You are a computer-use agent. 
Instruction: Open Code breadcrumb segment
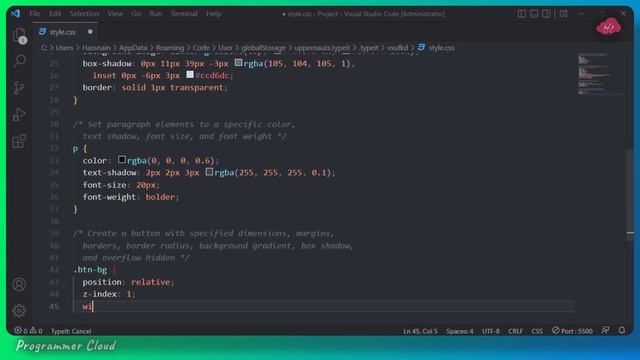pos(201,48)
